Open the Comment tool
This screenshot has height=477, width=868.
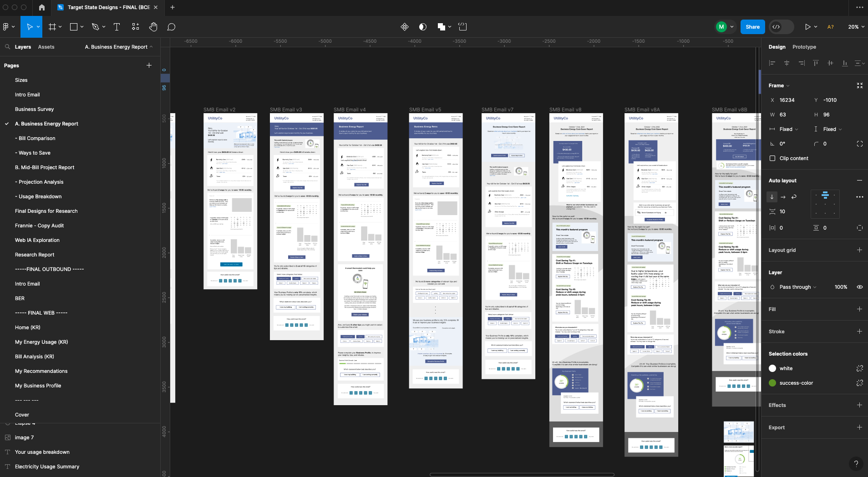[x=171, y=27]
